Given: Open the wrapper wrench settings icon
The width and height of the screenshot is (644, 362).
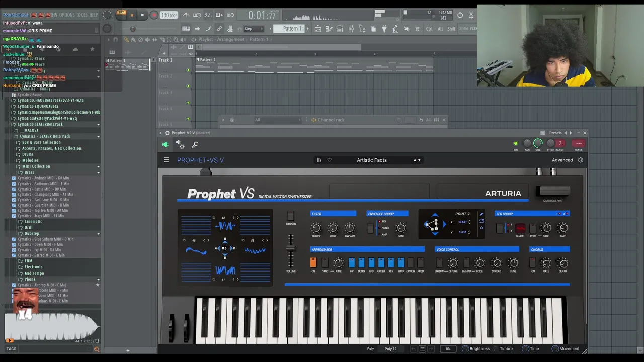Looking at the screenshot, I should pyautogui.click(x=195, y=145).
